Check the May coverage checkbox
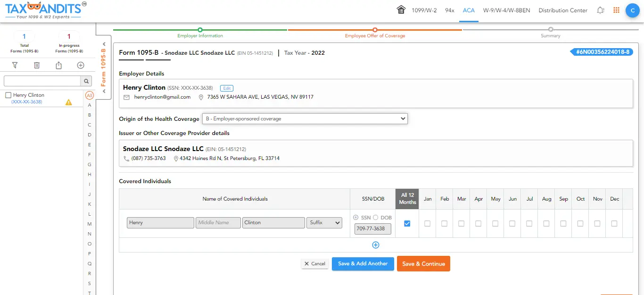 tap(495, 223)
